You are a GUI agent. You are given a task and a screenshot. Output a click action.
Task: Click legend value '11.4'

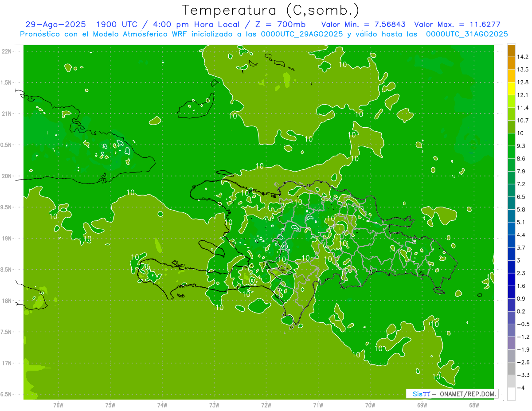523,108
